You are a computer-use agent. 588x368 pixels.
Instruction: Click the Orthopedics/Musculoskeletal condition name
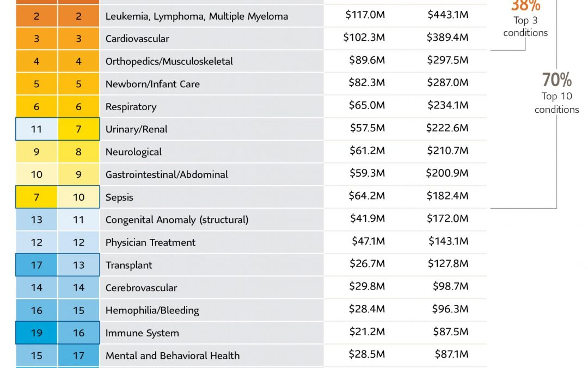click(169, 62)
